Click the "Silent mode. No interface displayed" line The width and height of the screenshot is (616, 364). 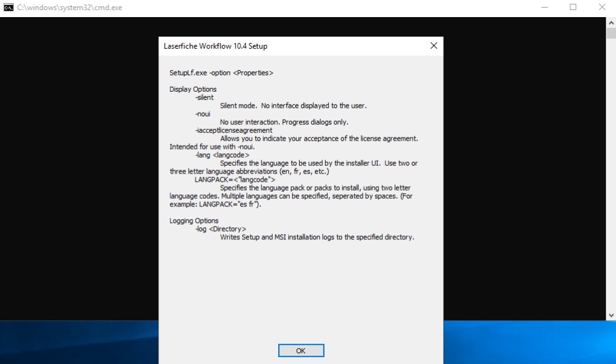click(293, 106)
